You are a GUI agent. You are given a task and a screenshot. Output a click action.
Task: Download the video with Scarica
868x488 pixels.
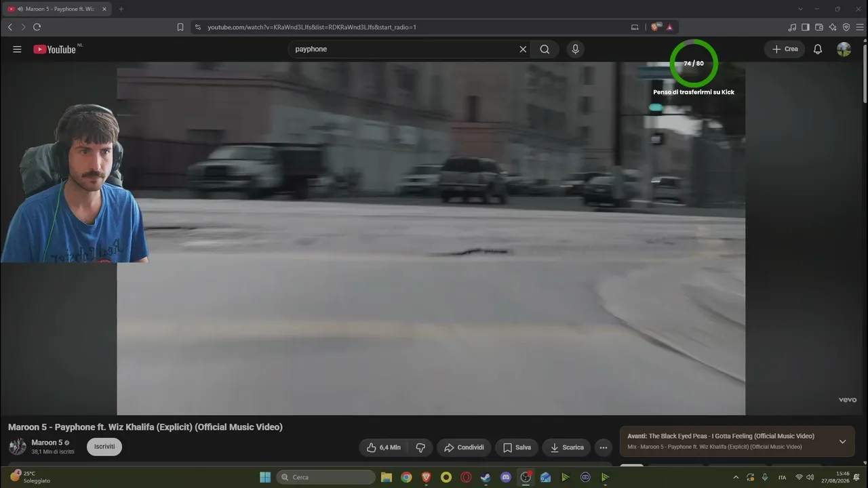(566, 447)
